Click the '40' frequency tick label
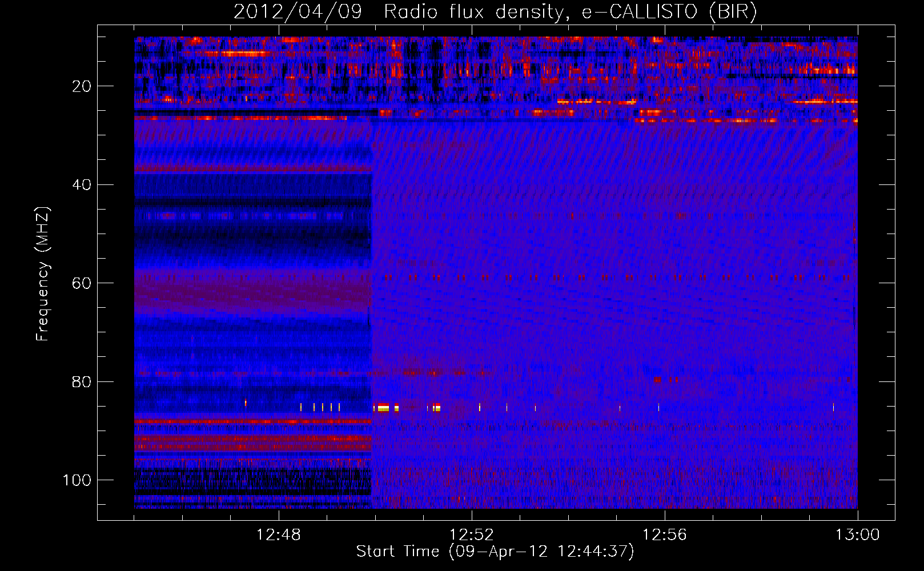The image size is (924, 571). click(x=82, y=185)
